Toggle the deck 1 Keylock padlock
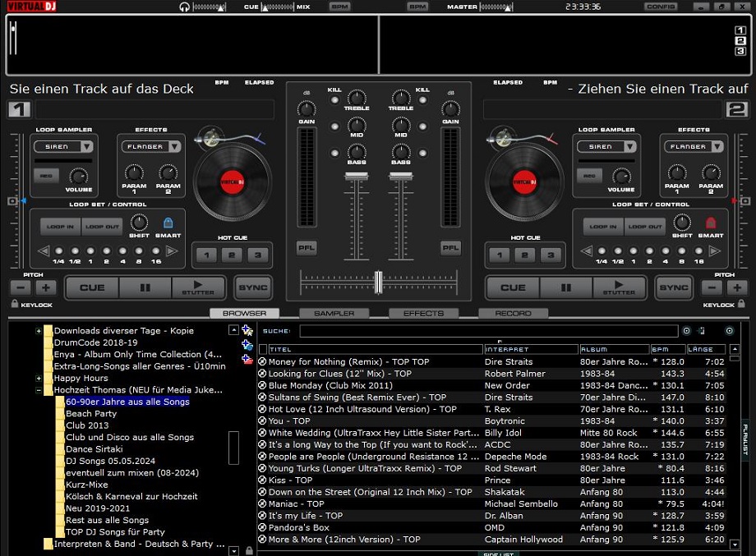Image resolution: width=756 pixels, height=556 pixels. tap(15, 304)
